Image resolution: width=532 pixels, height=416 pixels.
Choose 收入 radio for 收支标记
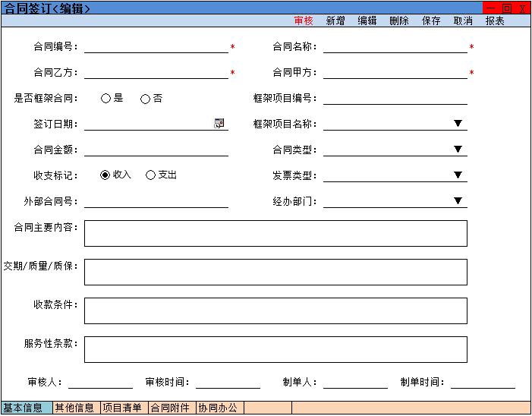click(105, 175)
